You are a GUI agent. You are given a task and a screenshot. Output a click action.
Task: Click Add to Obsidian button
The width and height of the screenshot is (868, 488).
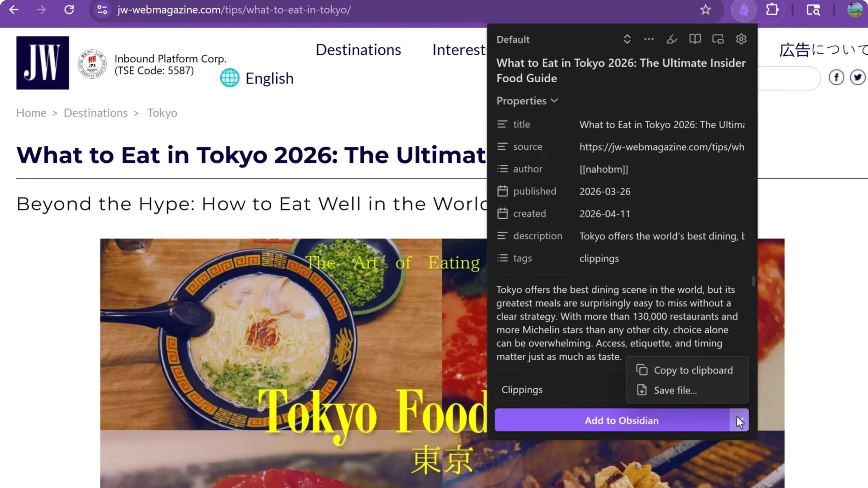[x=612, y=420]
